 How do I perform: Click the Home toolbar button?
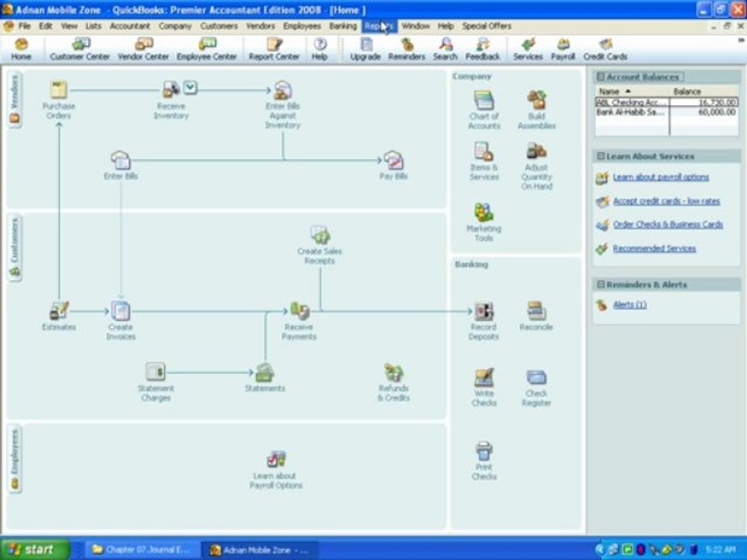pos(21,50)
